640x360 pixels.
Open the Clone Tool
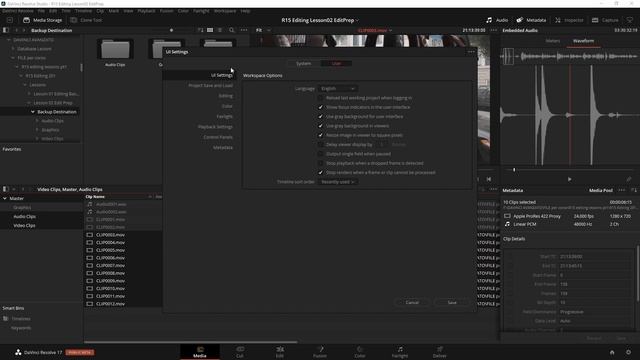click(x=86, y=20)
